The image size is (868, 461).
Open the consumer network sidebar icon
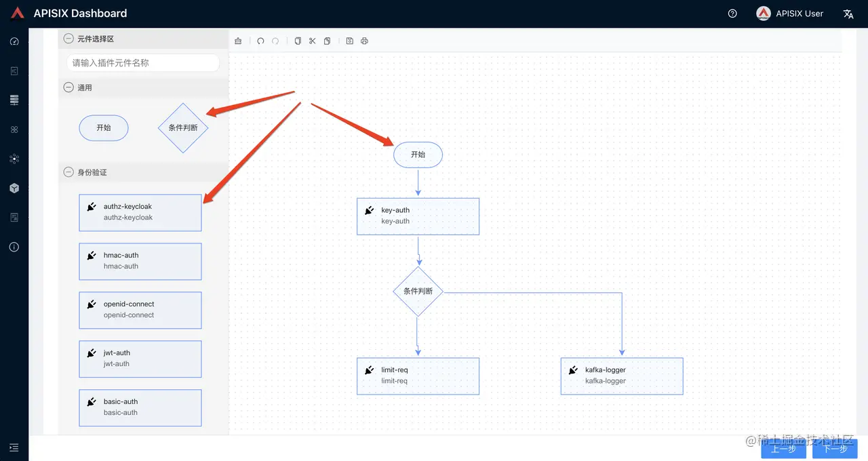14,159
